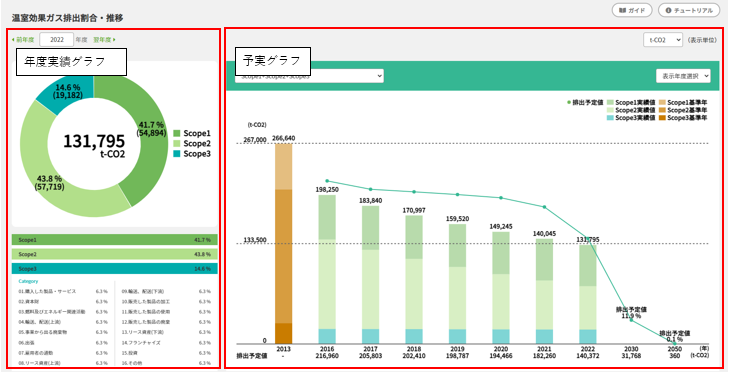Image resolution: width=730 pixels, height=373 pixels.
Task: Click the 2017 bar labeled 183,840
Action: pyautogui.click(x=371, y=275)
